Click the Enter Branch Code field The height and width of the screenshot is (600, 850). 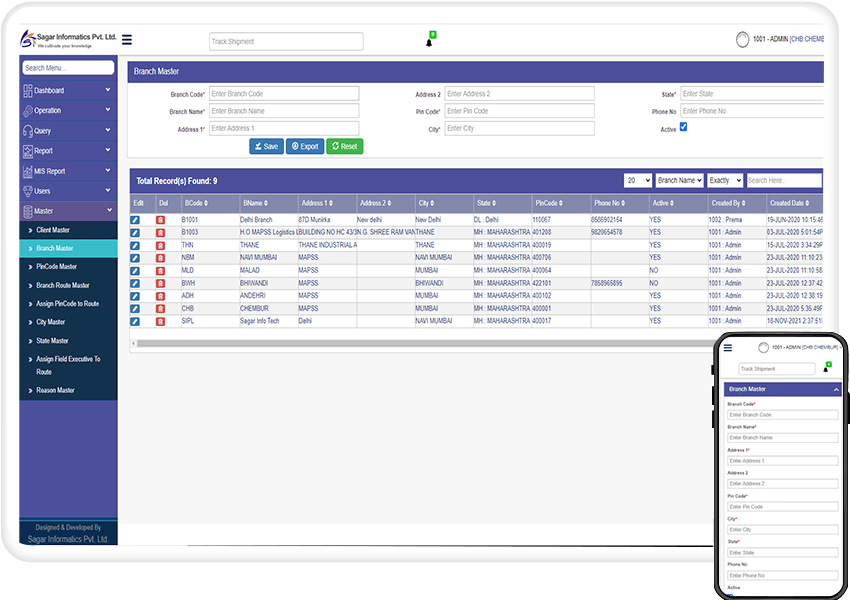pos(284,94)
